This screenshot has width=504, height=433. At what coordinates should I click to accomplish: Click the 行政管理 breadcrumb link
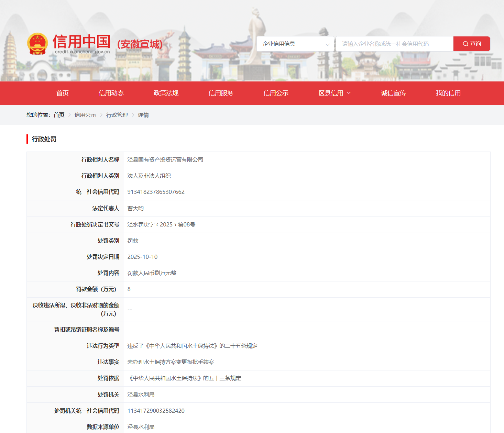(x=117, y=115)
